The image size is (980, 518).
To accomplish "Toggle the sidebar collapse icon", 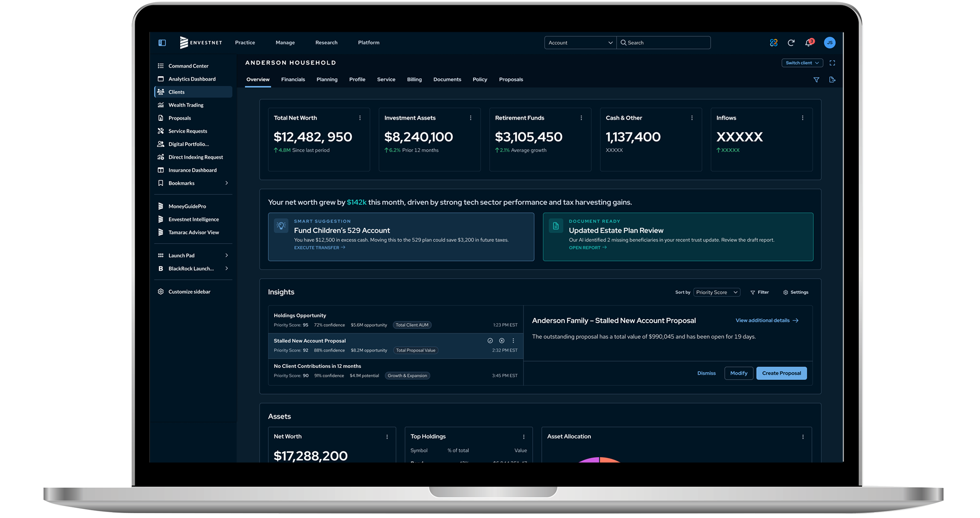I will (162, 42).
